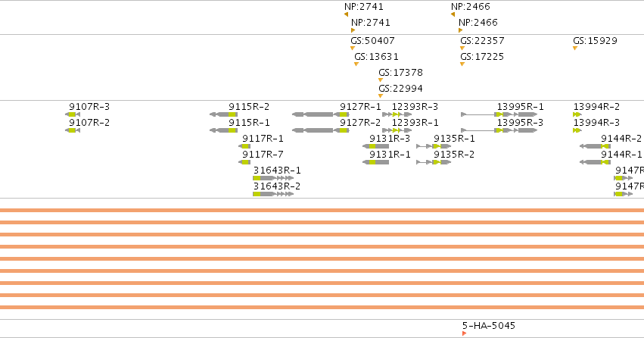644x338 pixels.
Task: Click the GS:22357 orange triangle marker
Action: click(462, 48)
